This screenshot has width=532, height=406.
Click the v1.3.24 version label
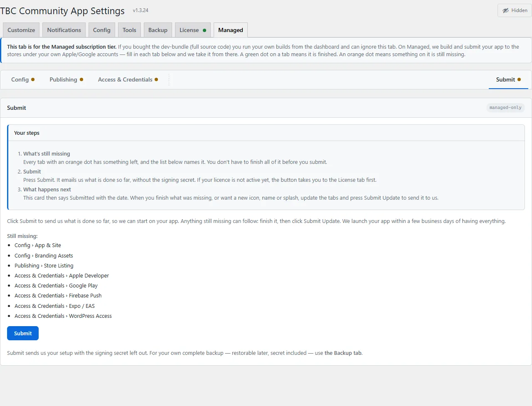pos(140,10)
